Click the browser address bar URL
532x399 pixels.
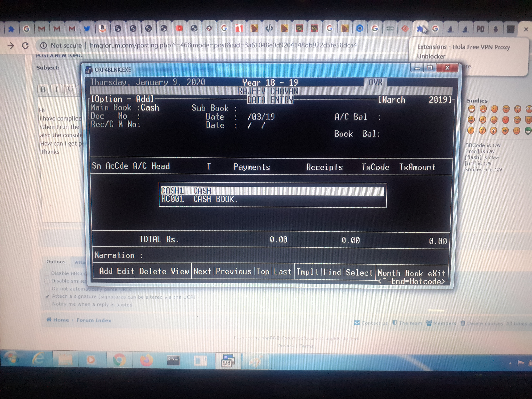click(223, 45)
